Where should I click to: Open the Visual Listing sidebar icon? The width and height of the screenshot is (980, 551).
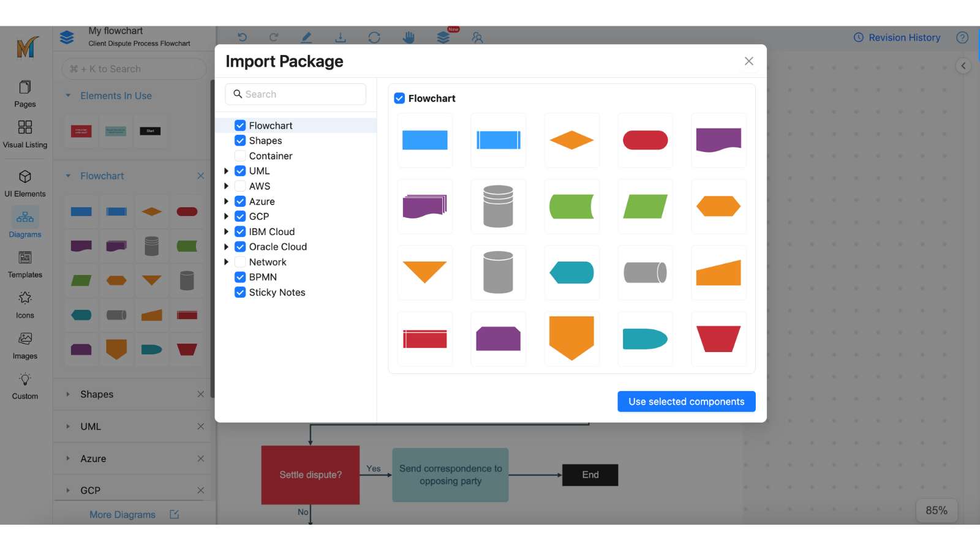pyautogui.click(x=25, y=133)
